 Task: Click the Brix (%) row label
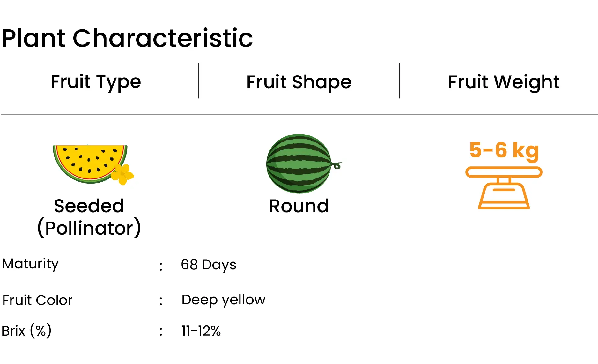coord(26,331)
